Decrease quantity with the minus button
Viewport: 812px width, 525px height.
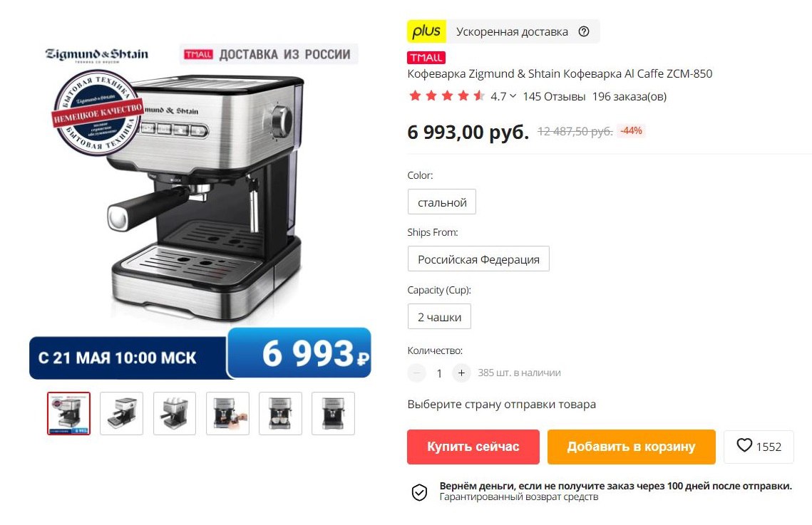[416, 373]
